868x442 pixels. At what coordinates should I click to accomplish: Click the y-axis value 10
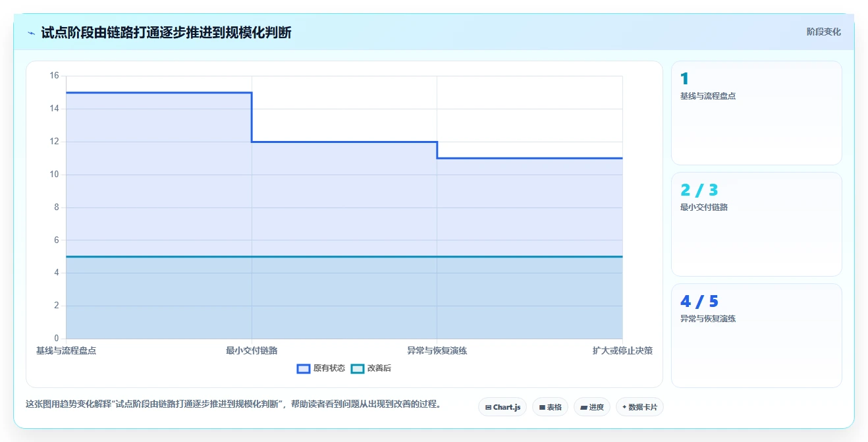pos(54,175)
